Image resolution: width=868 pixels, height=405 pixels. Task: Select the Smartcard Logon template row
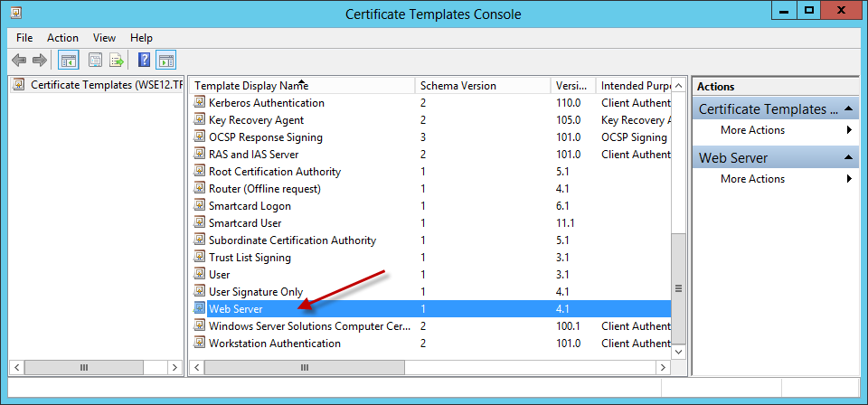click(x=250, y=206)
